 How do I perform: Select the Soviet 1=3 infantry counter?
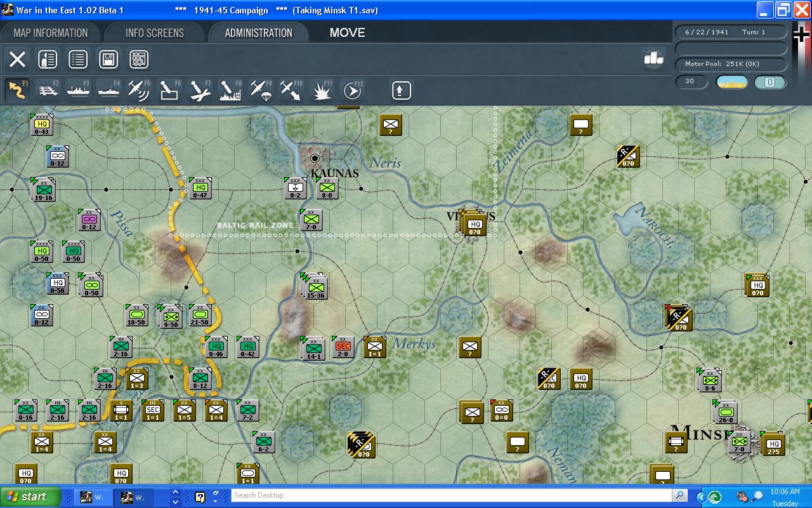click(x=137, y=378)
